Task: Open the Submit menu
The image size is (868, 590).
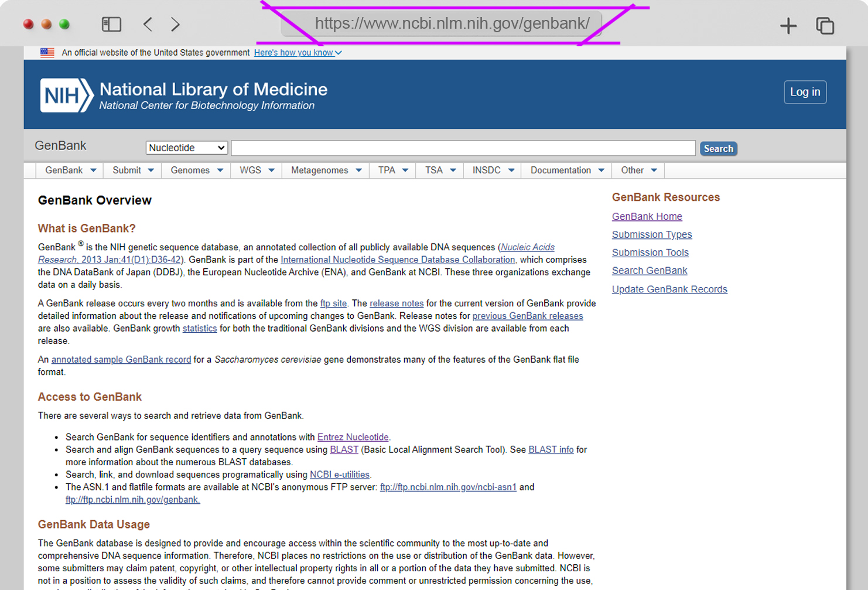Action: pos(133,170)
